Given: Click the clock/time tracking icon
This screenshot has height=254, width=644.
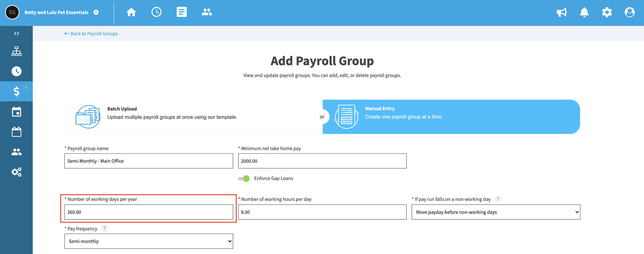Looking at the screenshot, I should pos(16,71).
